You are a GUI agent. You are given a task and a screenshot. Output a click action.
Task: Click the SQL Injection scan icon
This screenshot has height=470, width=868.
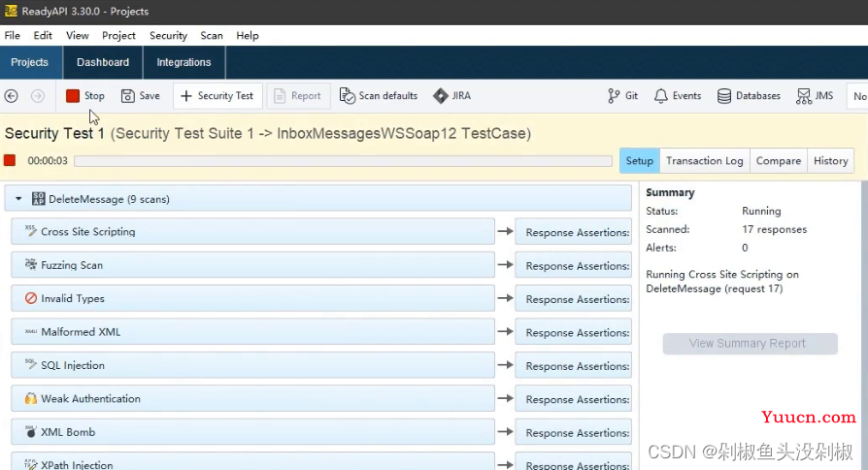pyautogui.click(x=30, y=364)
